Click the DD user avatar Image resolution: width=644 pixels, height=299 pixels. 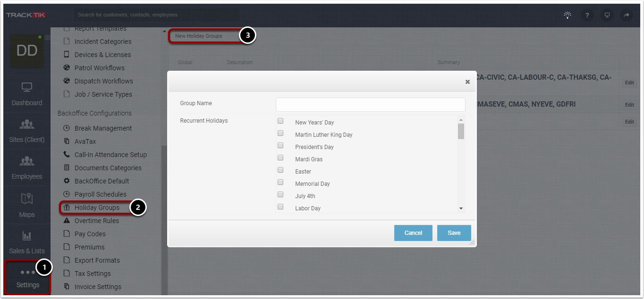coord(27,50)
